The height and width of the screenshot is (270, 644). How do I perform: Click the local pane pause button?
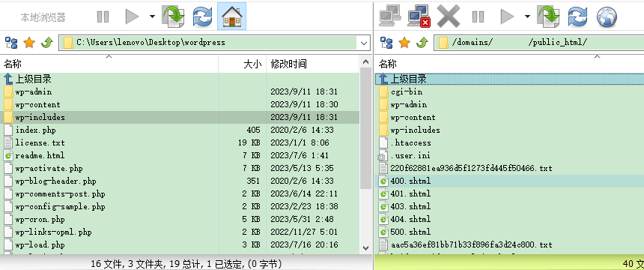[103, 16]
